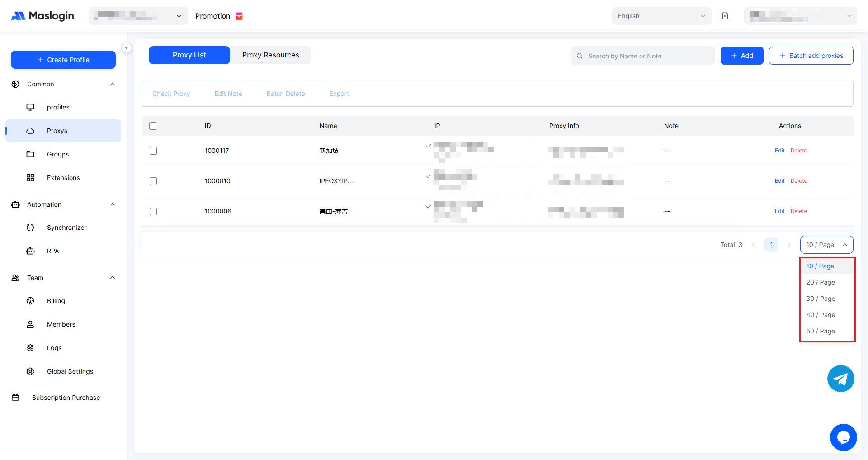Select 50 / Page from pagination list
Image resolution: width=868 pixels, height=460 pixels.
(x=821, y=331)
